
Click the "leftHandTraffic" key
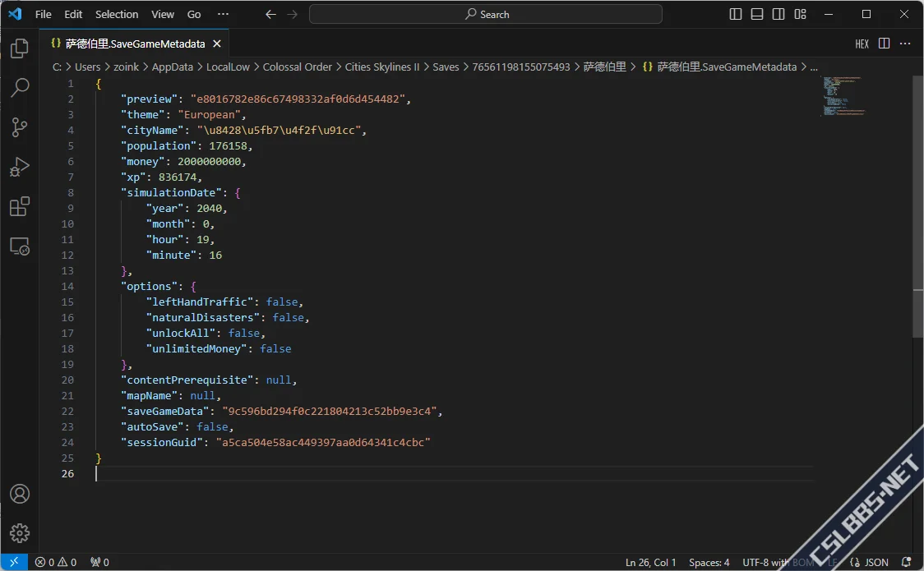click(203, 302)
